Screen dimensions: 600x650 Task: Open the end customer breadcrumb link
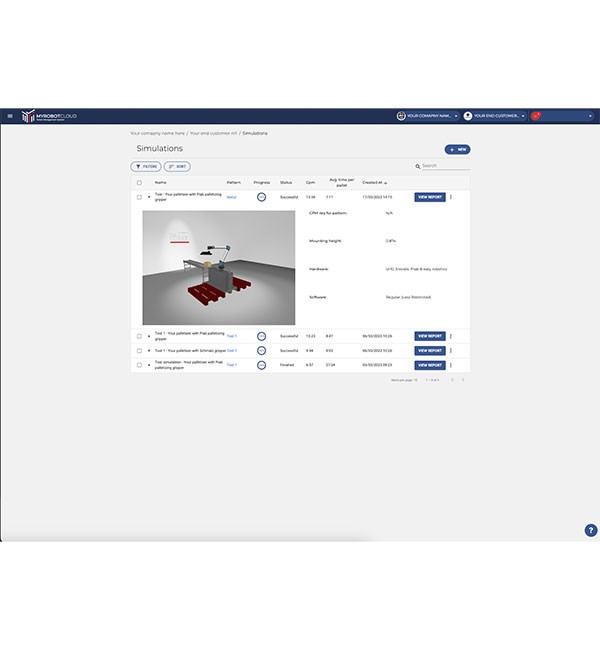pyautogui.click(x=214, y=133)
